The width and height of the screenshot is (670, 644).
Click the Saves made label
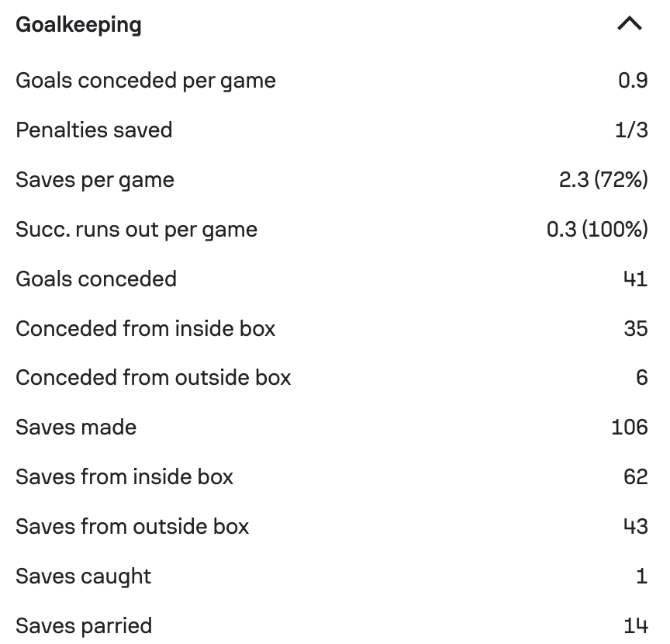(x=76, y=428)
